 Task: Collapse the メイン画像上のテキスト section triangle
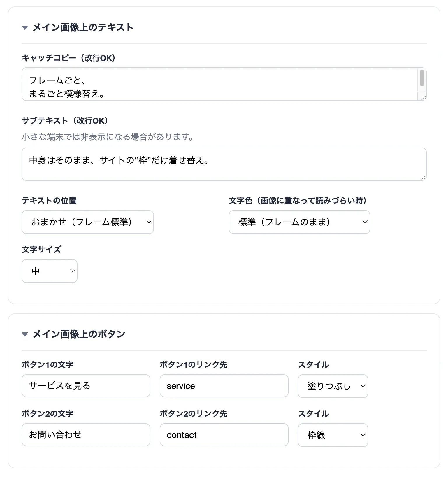(x=25, y=28)
